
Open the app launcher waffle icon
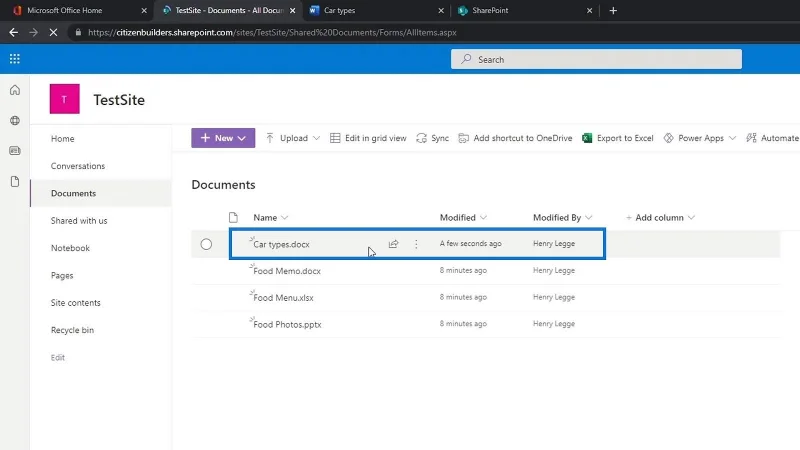pos(15,59)
